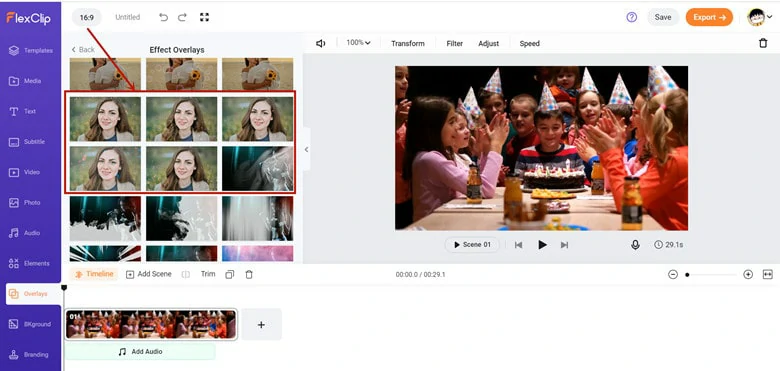Screen dimensions: 780x371
Task: Duplicate the scene with copy icon
Action: (229, 275)
